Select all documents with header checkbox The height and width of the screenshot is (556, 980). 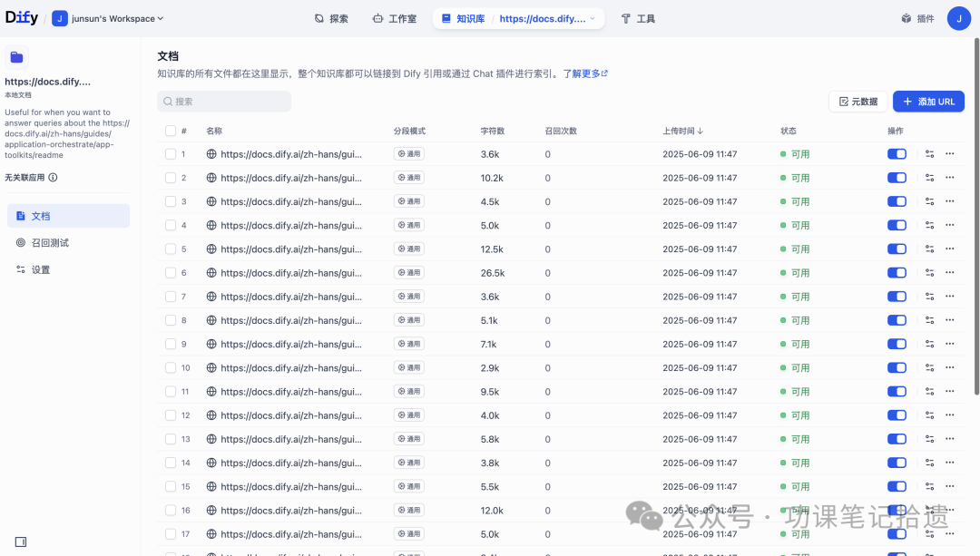click(x=170, y=131)
